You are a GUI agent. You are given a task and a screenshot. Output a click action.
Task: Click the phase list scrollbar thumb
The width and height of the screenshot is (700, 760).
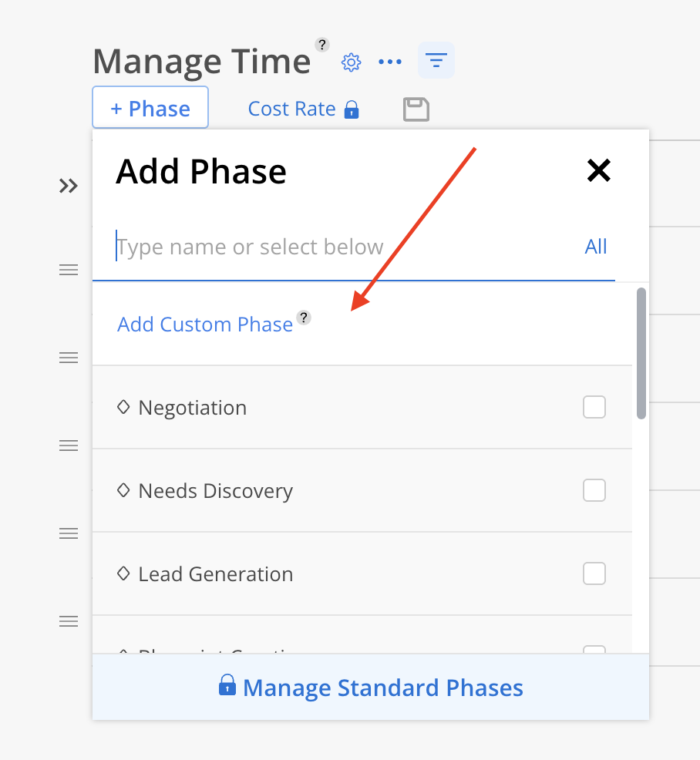(x=641, y=353)
